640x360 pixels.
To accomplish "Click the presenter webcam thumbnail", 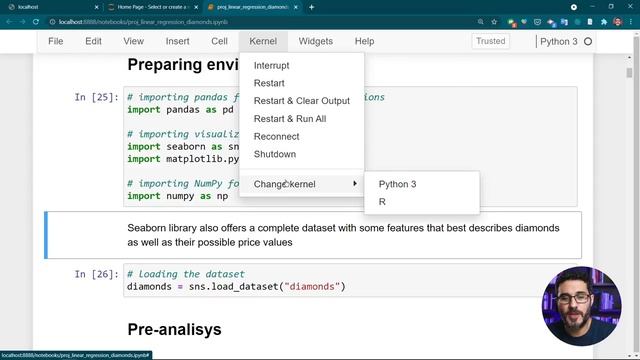I will [x=582, y=306].
